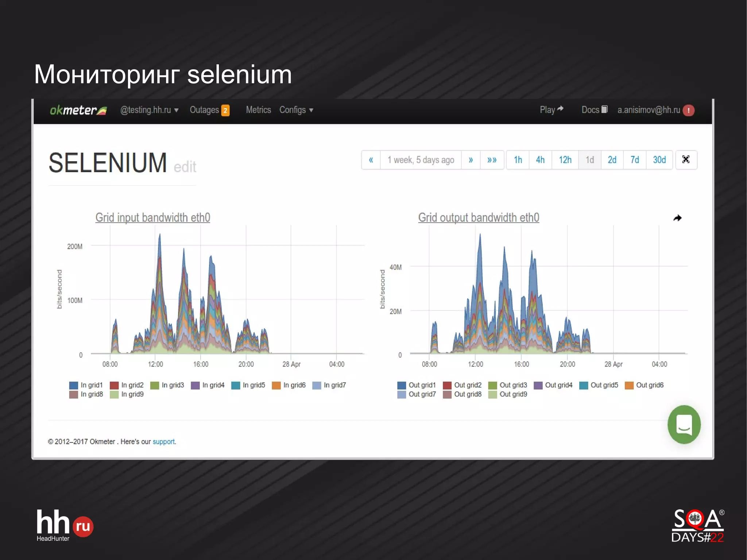Toggle Out grid1 legend series

click(x=417, y=385)
